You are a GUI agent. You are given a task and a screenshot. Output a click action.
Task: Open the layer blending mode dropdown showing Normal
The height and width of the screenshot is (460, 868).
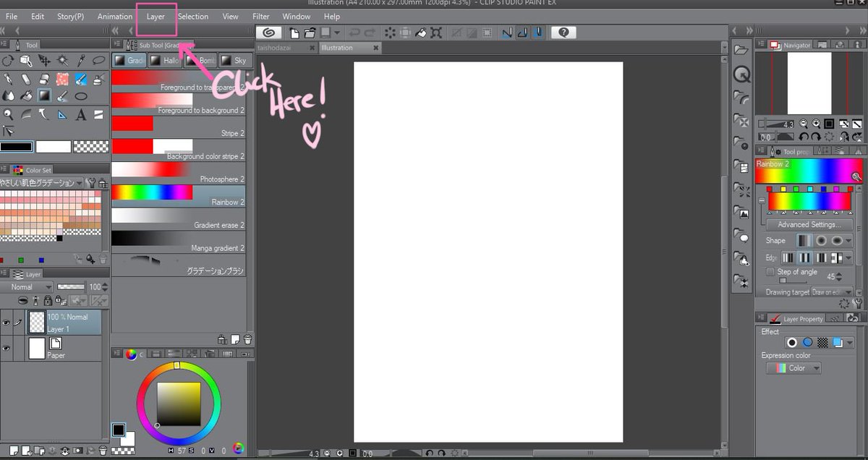click(26, 287)
